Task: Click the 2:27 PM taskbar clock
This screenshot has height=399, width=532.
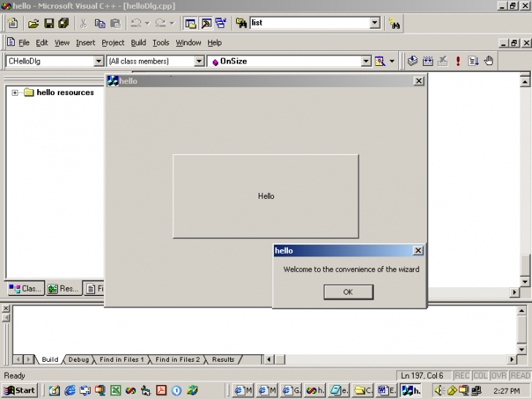Action: point(506,391)
